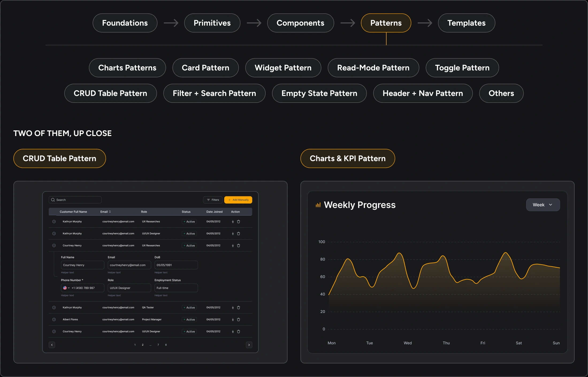The image size is (588, 377).
Task: Select the Templates stage pill
Action: pos(467,23)
